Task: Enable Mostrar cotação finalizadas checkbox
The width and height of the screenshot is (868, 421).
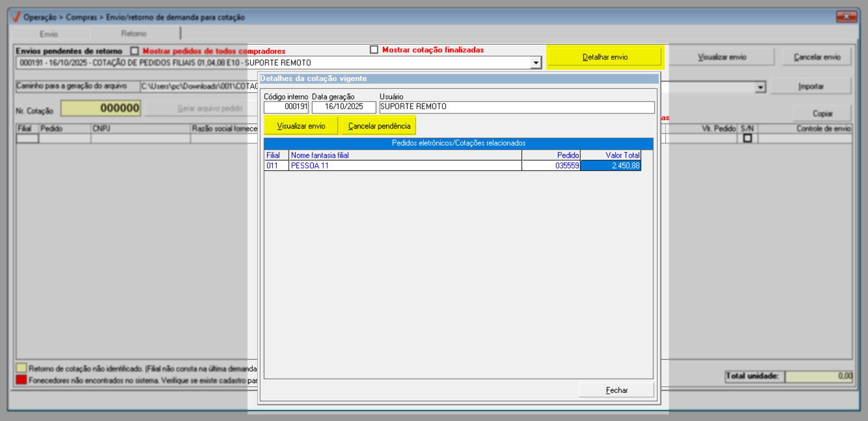Action: click(374, 50)
